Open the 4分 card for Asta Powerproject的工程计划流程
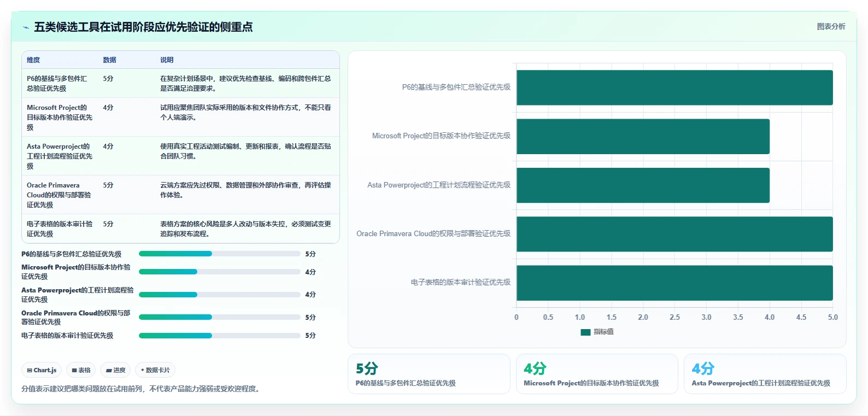868x416 pixels. 765,374
